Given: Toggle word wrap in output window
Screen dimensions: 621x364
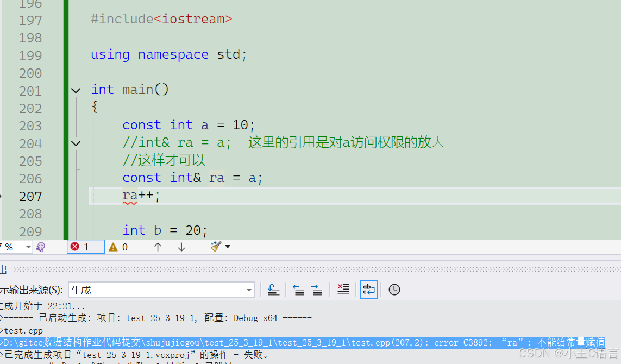Looking at the screenshot, I should [x=369, y=290].
